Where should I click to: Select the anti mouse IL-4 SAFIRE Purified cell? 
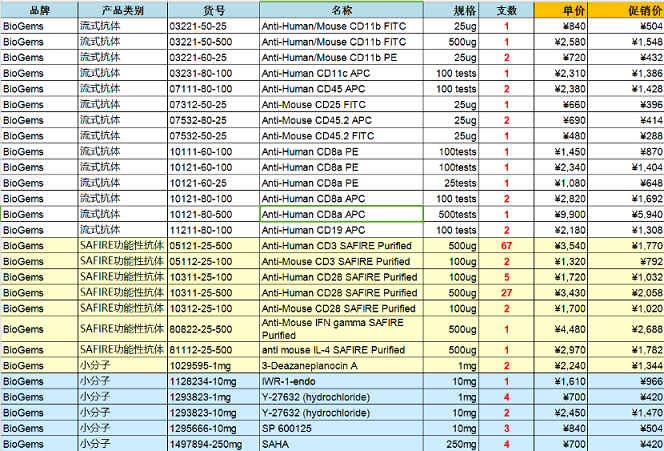pyautogui.click(x=341, y=350)
